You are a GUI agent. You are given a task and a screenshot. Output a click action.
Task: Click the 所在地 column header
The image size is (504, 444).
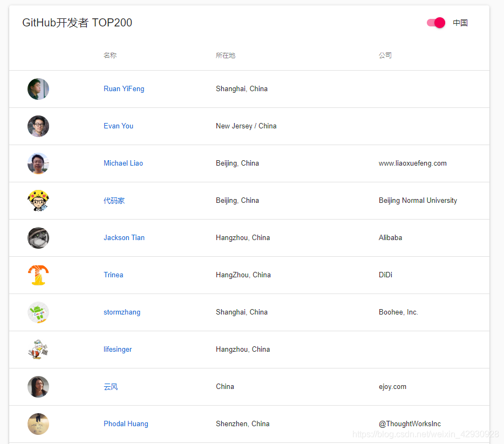pyautogui.click(x=226, y=55)
